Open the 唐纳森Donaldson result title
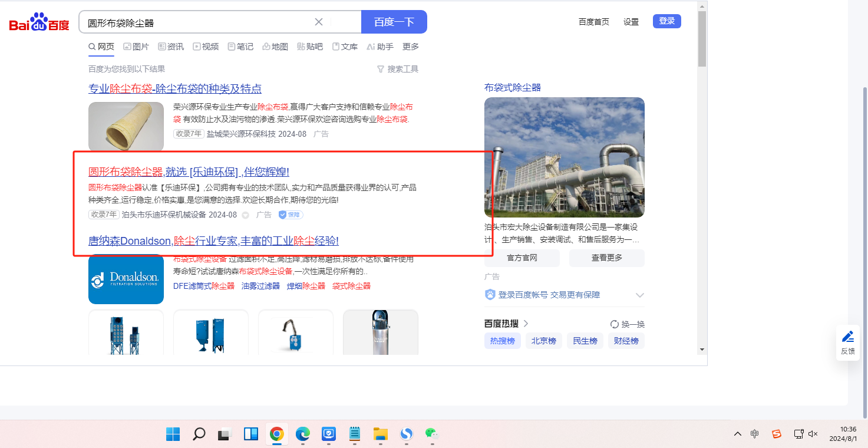The height and width of the screenshot is (448, 868). [x=213, y=241]
